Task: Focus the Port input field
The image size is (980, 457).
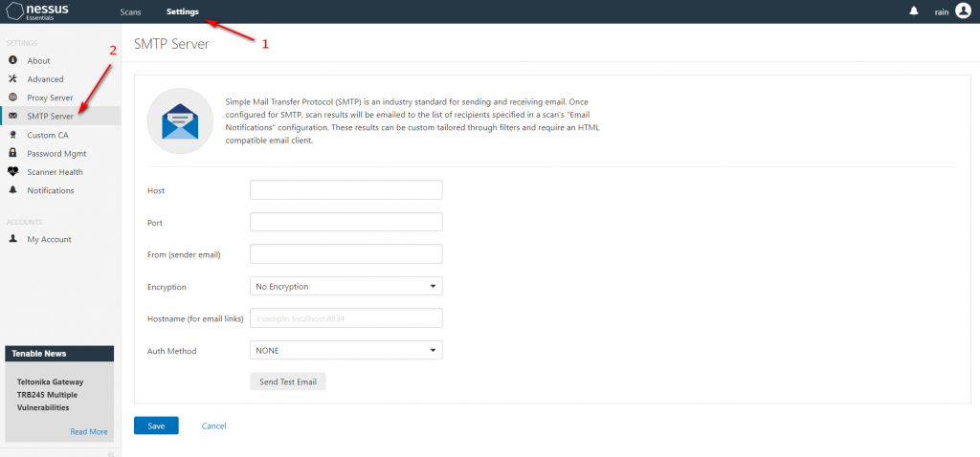Action: pyautogui.click(x=346, y=222)
